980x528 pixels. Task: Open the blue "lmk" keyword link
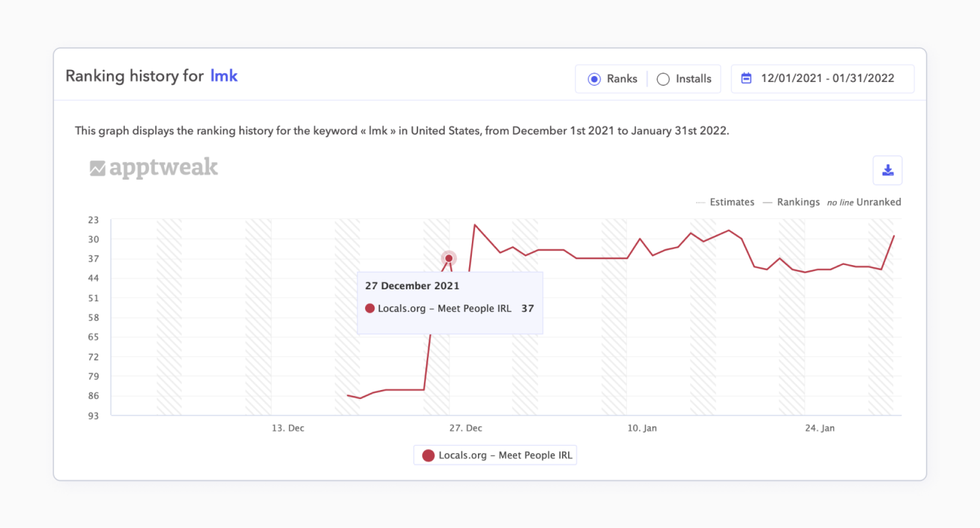224,75
